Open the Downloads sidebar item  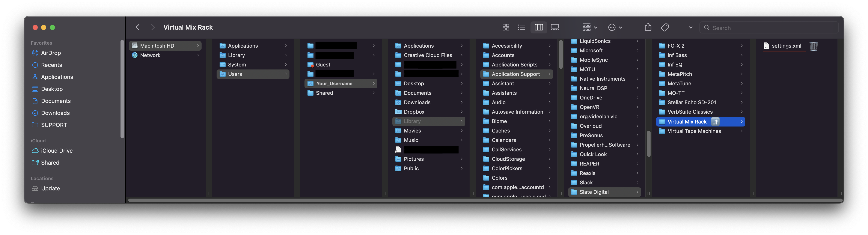click(x=55, y=113)
